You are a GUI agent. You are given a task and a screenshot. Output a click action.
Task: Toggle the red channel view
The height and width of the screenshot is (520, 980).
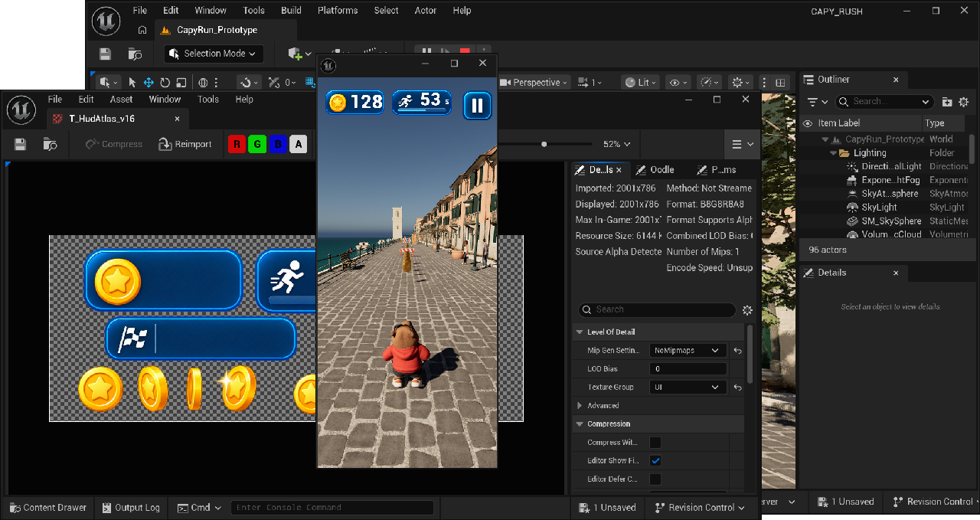click(237, 144)
